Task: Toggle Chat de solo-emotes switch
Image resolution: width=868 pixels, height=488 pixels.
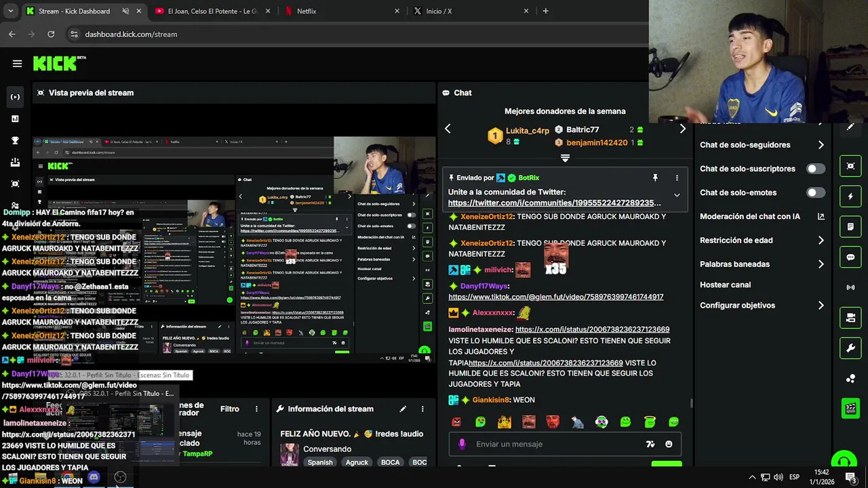Action: (x=816, y=192)
